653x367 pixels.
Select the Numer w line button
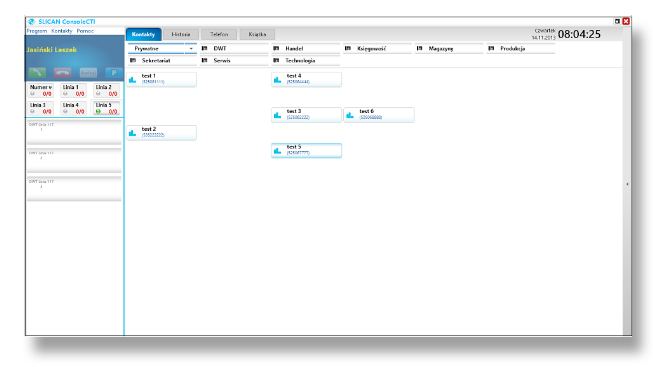[41, 90]
